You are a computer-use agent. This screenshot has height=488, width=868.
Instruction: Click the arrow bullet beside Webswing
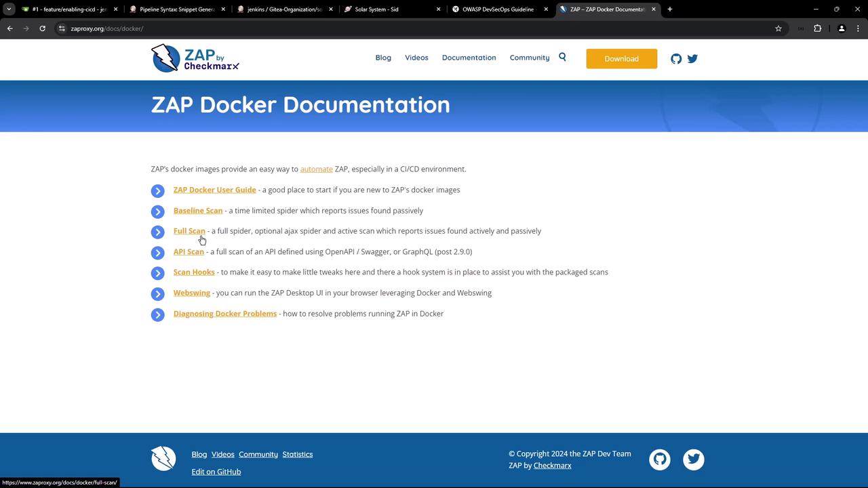coord(158,294)
